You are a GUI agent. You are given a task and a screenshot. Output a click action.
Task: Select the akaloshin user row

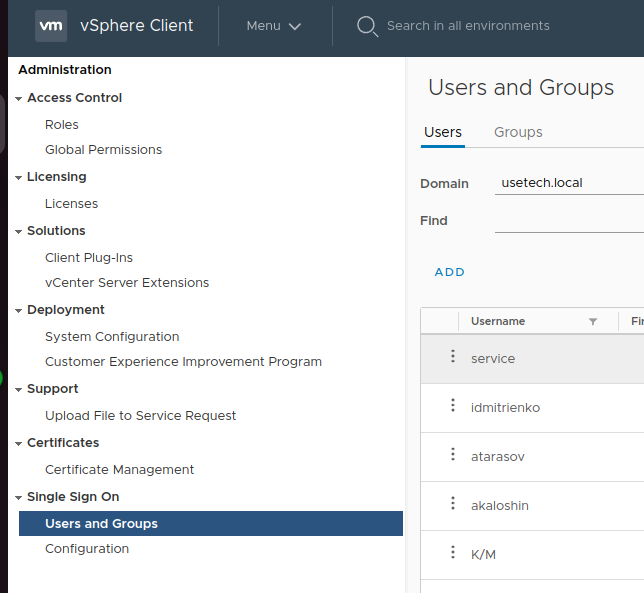click(x=532, y=506)
